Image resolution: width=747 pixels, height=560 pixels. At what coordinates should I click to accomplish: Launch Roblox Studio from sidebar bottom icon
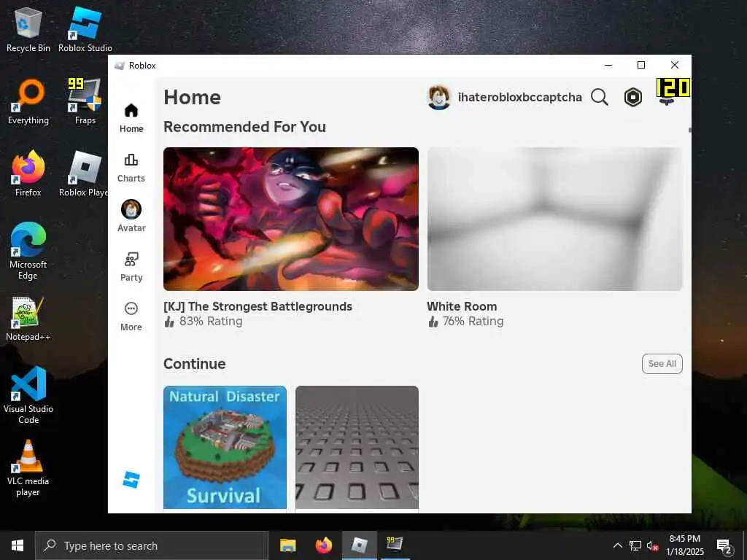[131, 480]
